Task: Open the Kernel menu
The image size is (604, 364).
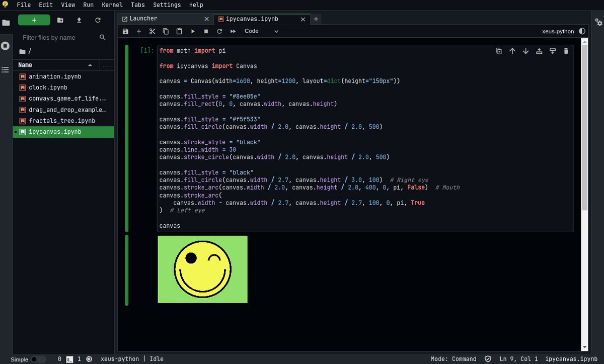Action: 112,5
